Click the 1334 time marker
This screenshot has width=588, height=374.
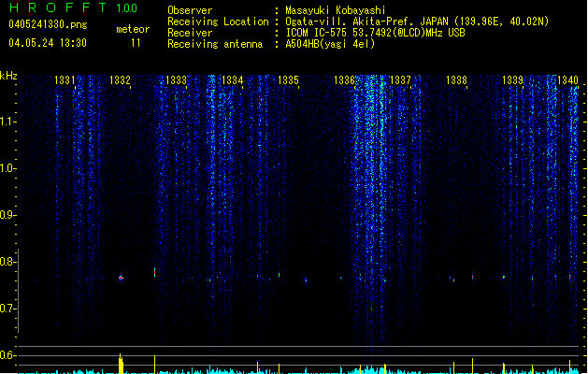click(232, 80)
